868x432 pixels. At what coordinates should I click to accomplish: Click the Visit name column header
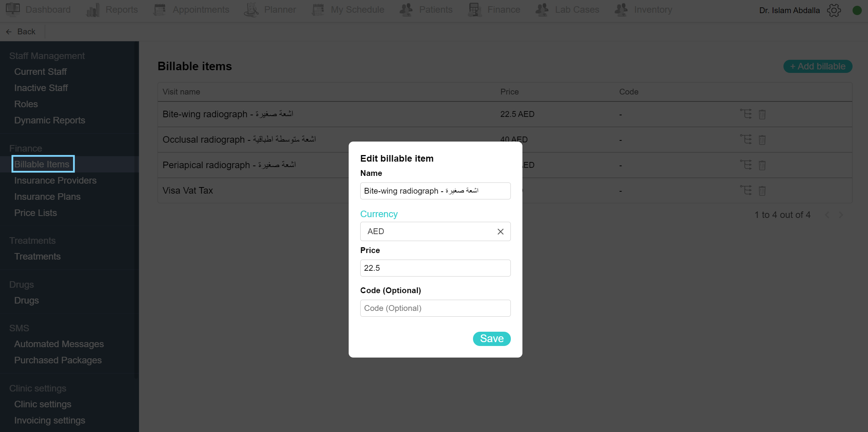pyautogui.click(x=181, y=92)
